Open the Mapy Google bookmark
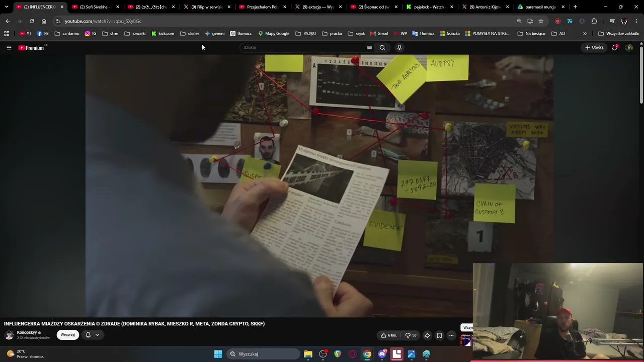644x362 pixels. point(274,34)
